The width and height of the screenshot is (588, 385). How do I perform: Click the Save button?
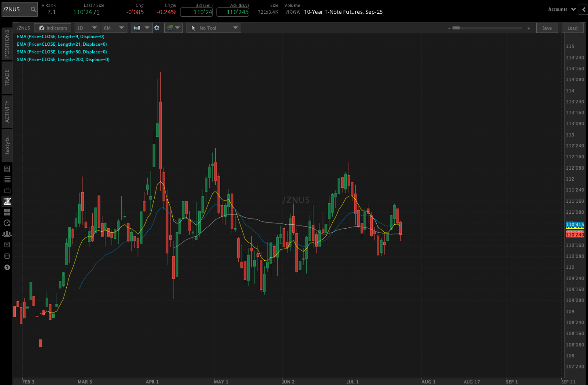coord(547,28)
